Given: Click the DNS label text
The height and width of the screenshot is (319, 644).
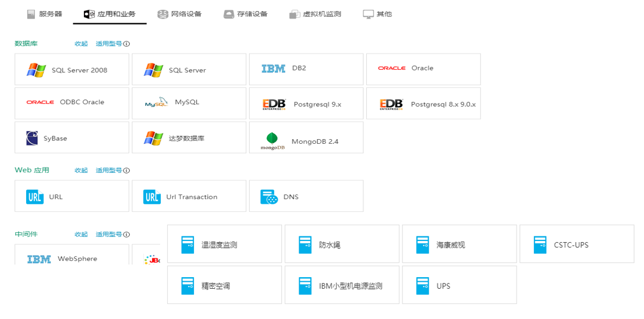Looking at the screenshot, I should click(x=291, y=197).
